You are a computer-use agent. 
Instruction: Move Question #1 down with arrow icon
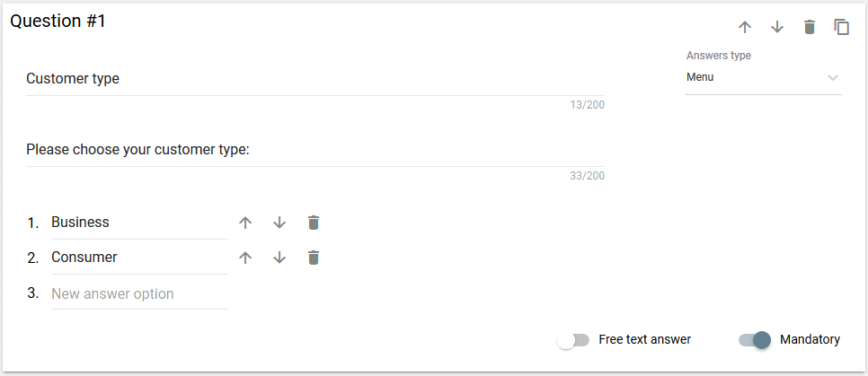click(777, 27)
